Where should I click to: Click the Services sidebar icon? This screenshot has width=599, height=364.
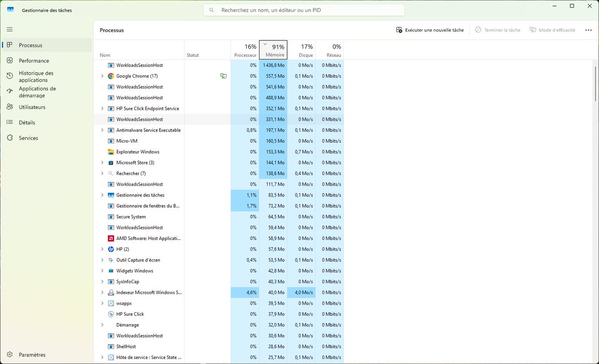click(x=9, y=138)
